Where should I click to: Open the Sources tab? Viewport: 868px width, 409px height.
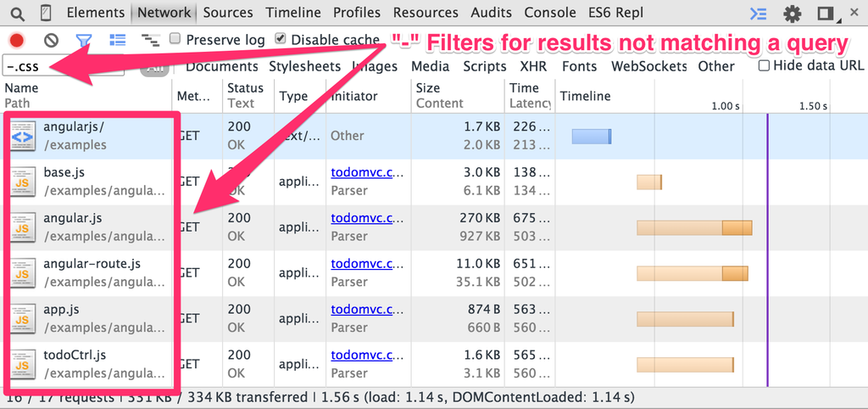[x=228, y=12]
